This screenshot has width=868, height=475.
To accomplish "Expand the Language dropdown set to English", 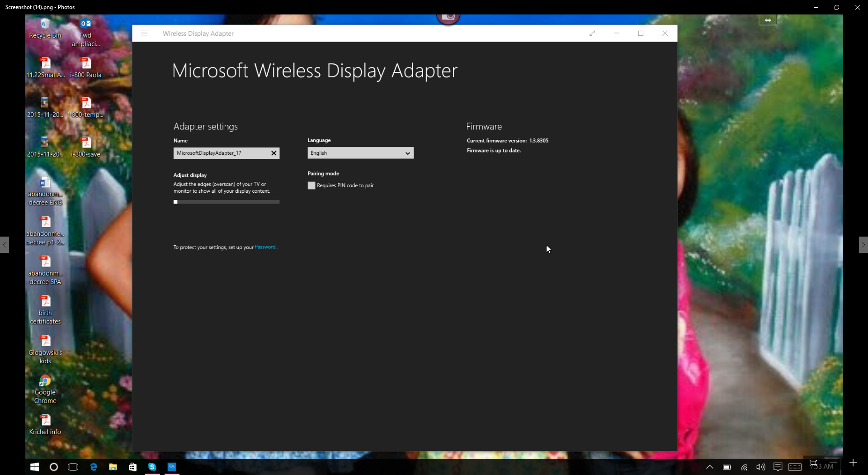I will point(360,153).
